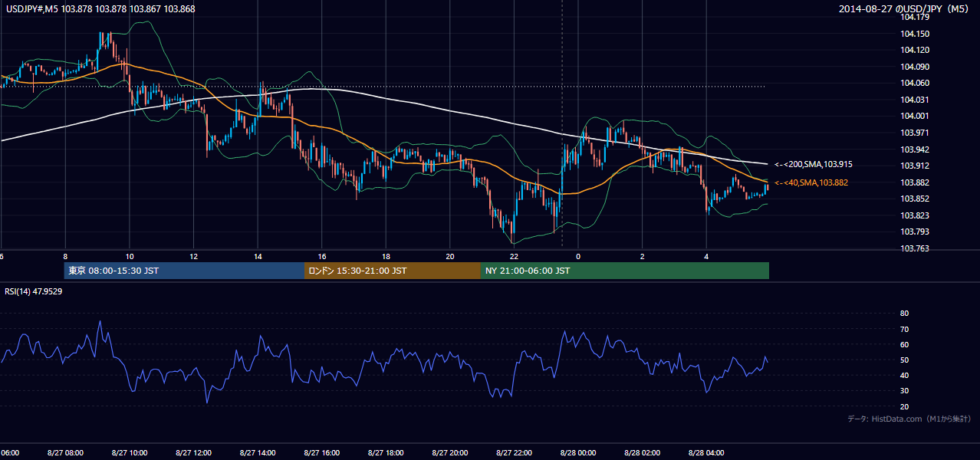The width and height of the screenshot is (980, 460).
Task: Click price axis value 104.031
Action: (914, 100)
